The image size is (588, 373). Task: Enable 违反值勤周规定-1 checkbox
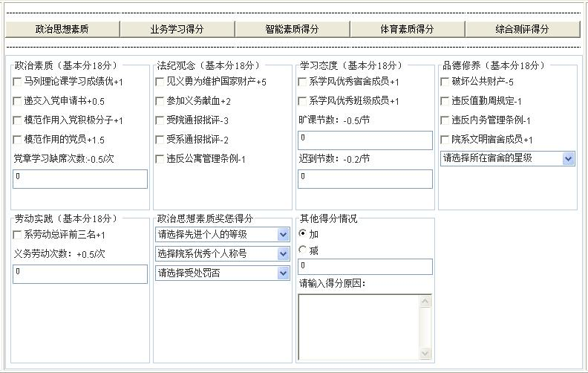tap(445, 101)
